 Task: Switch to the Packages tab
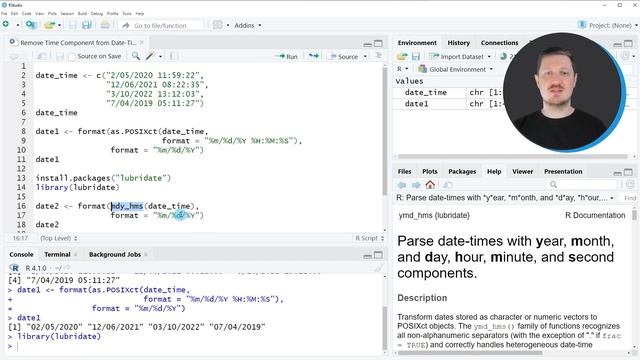462,171
